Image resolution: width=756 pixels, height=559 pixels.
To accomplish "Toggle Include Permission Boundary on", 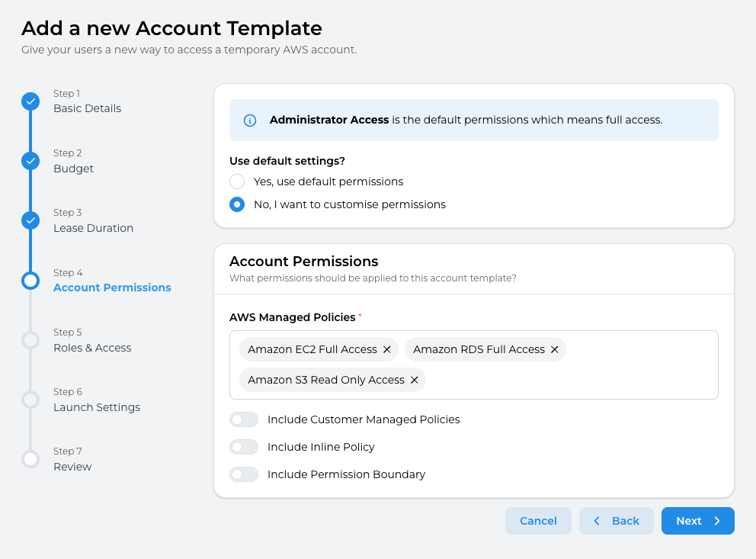I will [244, 474].
